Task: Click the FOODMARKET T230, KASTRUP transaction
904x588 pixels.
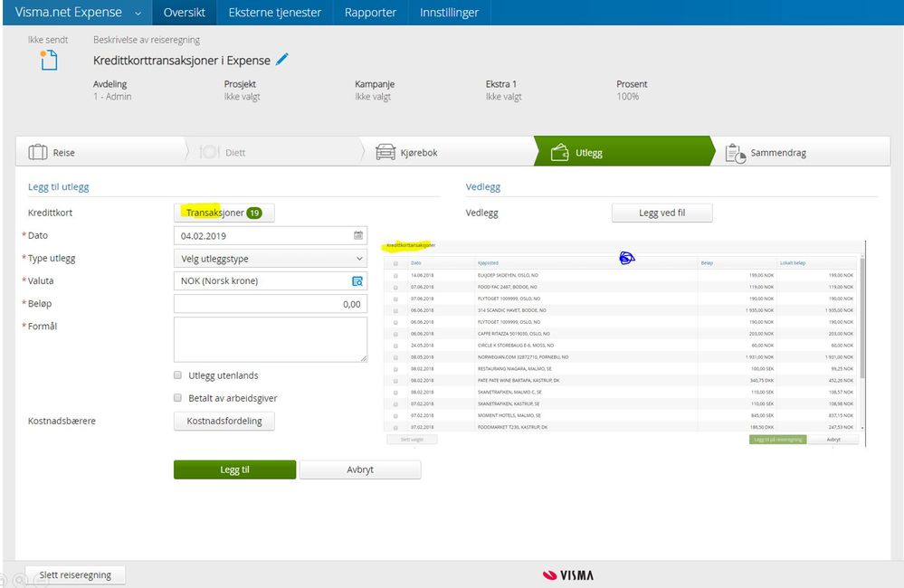Action: click(623, 427)
